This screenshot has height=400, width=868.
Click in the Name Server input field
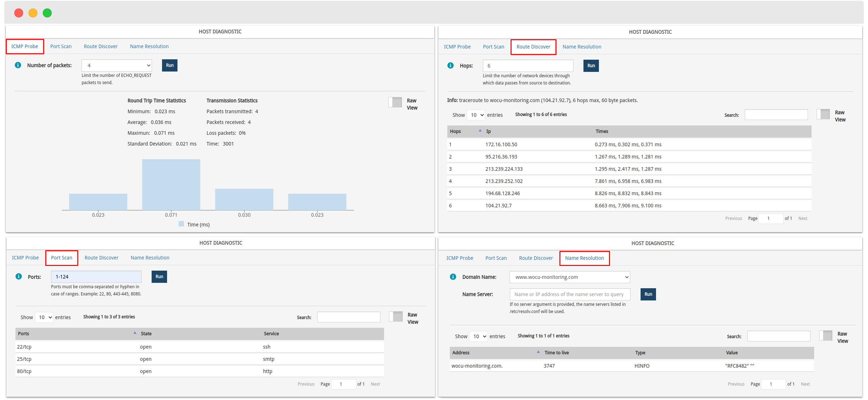[x=570, y=294]
